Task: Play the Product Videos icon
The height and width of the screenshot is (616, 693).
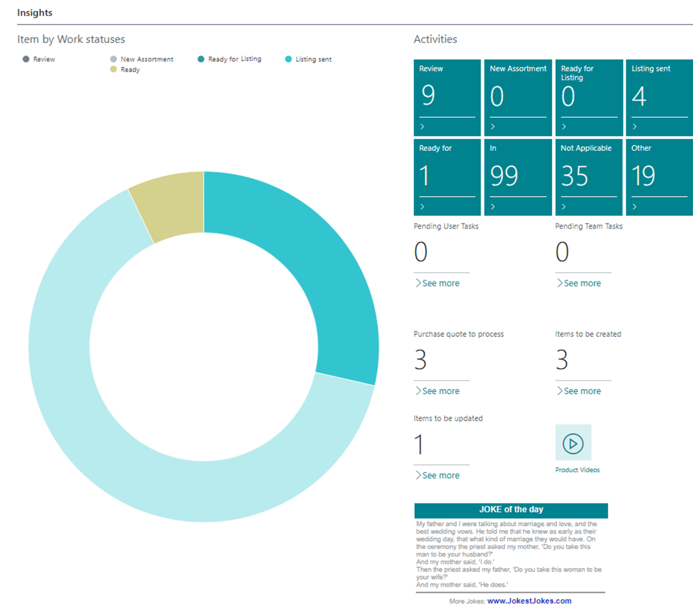Action: (x=573, y=443)
